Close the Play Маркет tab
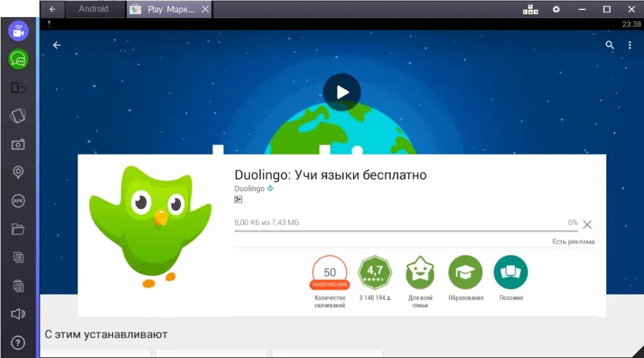Screen dimensions: 644x358 pyautogui.click(x=206, y=9)
